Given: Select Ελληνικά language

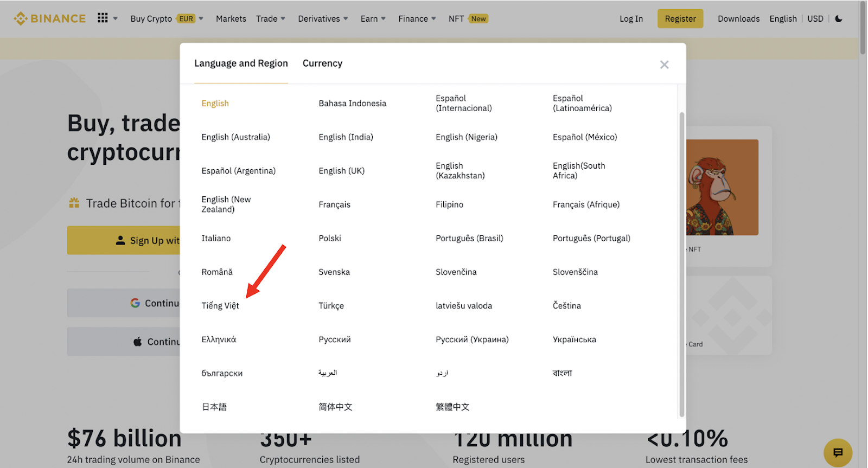Looking at the screenshot, I should [x=219, y=339].
